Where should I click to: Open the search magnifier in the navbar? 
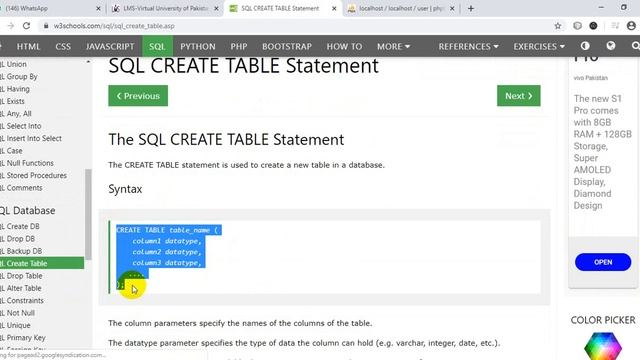click(x=635, y=46)
